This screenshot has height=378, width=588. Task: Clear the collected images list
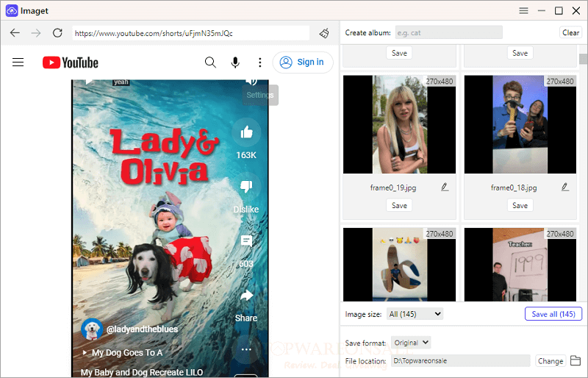click(x=570, y=32)
